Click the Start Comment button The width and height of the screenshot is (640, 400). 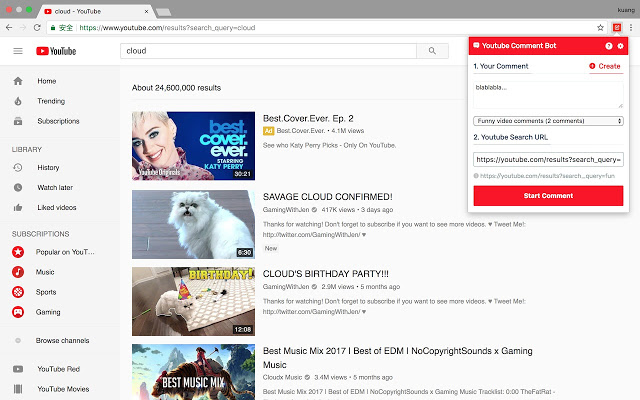(x=548, y=196)
